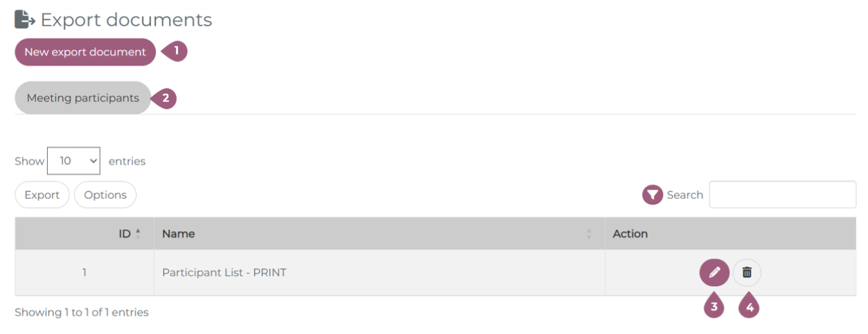Click the 'Showing 1 to 1' entries text
Image resolution: width=868 pixels, height=334 pixels.
(82, 312)
